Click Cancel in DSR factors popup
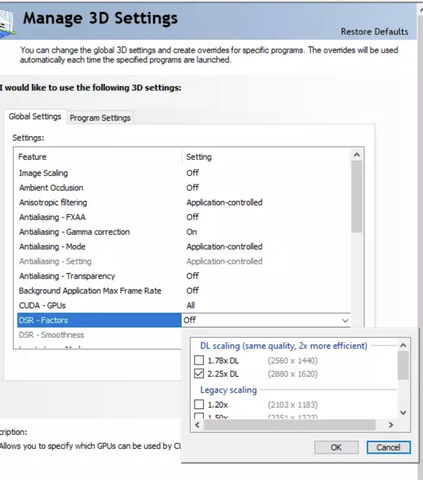423x480 pixels. point(388,447)
